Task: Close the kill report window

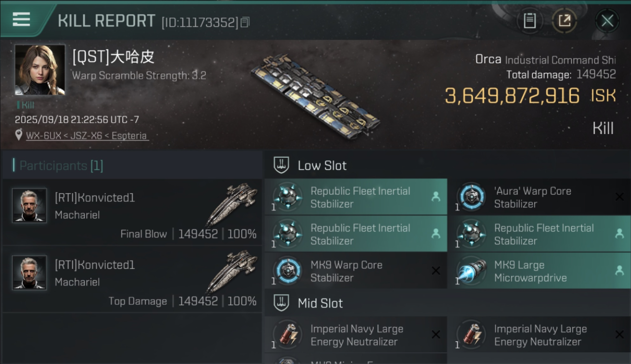Action: pos(607,21)
